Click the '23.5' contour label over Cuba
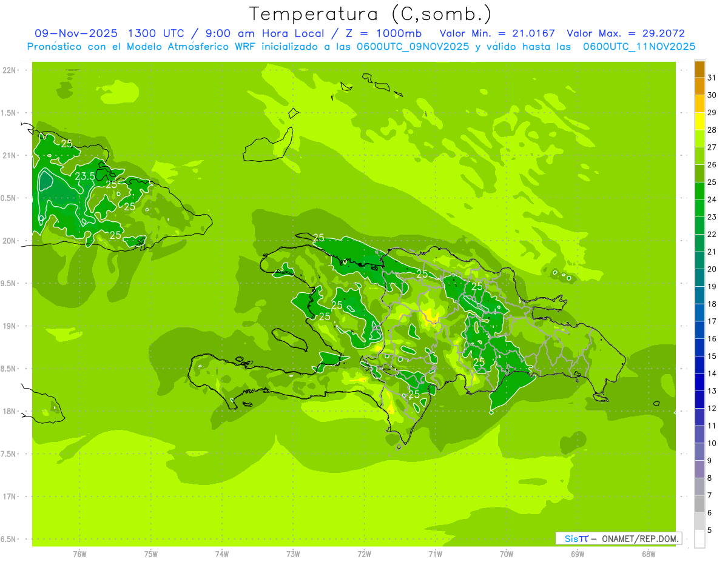 coord(84,176)
